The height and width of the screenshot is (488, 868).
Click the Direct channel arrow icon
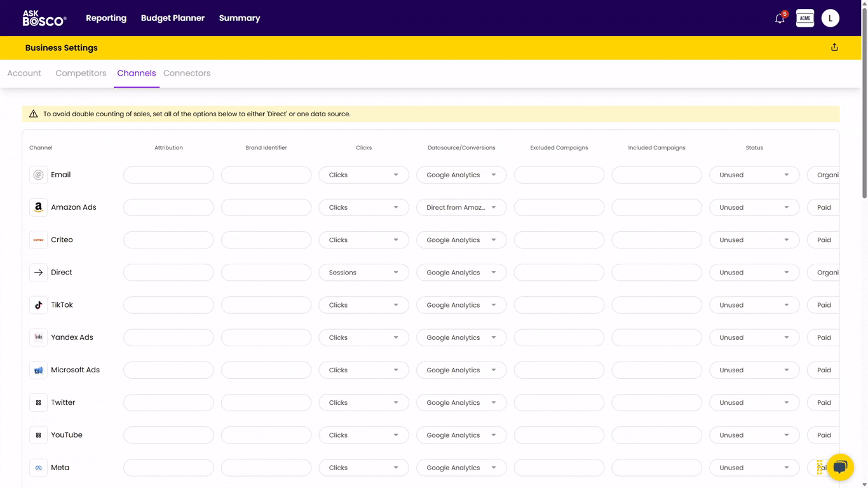38,273
